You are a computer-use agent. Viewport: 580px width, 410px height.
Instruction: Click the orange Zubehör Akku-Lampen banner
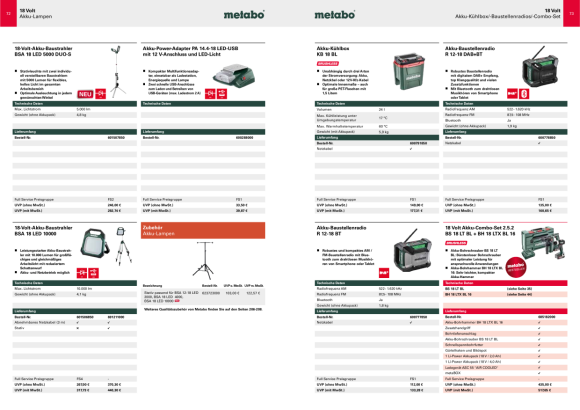point(203,230)
